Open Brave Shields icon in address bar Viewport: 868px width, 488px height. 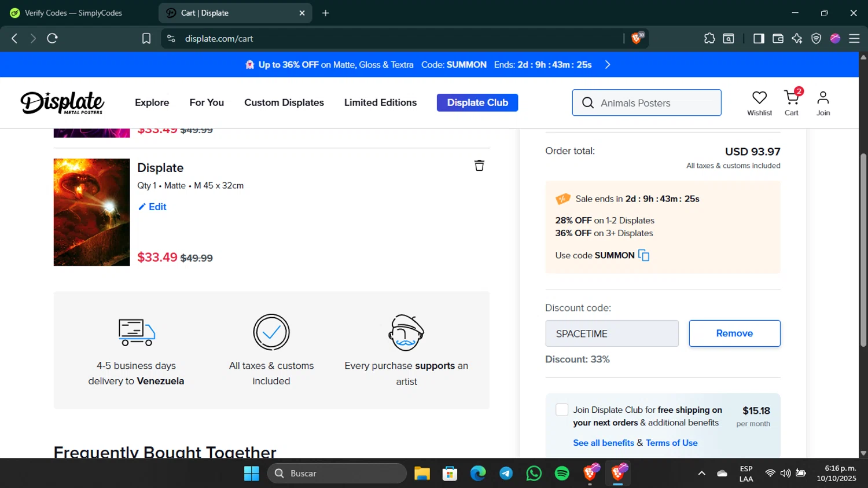637,38
